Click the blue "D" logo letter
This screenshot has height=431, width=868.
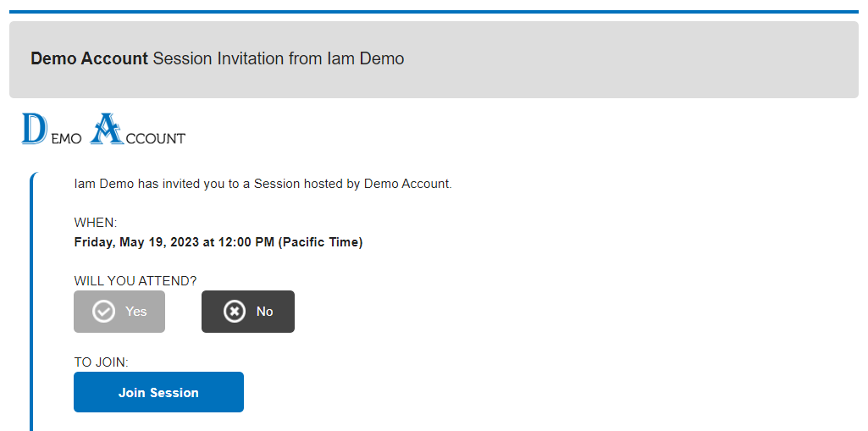pos(33,128)
